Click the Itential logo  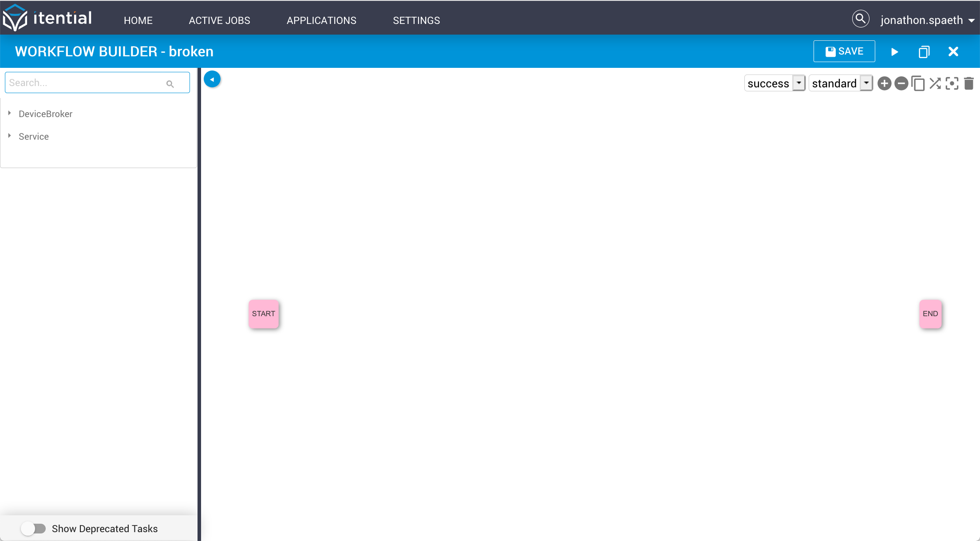click(x=47, y=18)
